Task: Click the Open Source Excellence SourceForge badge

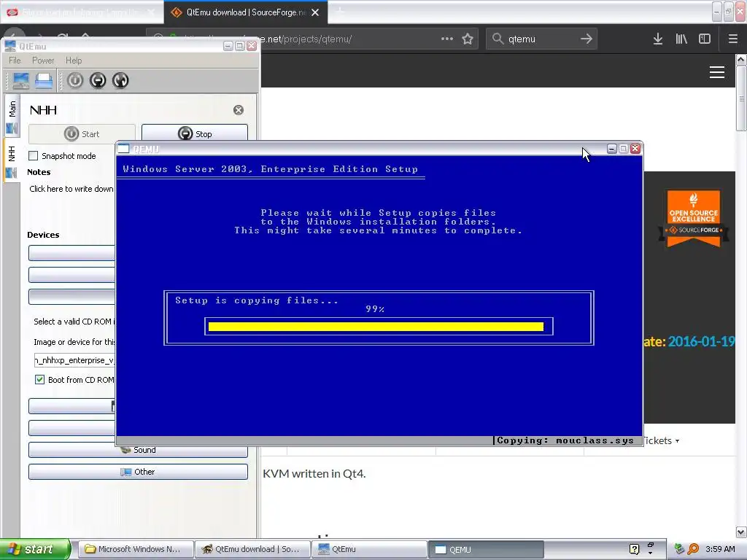Action: point(694,219)
